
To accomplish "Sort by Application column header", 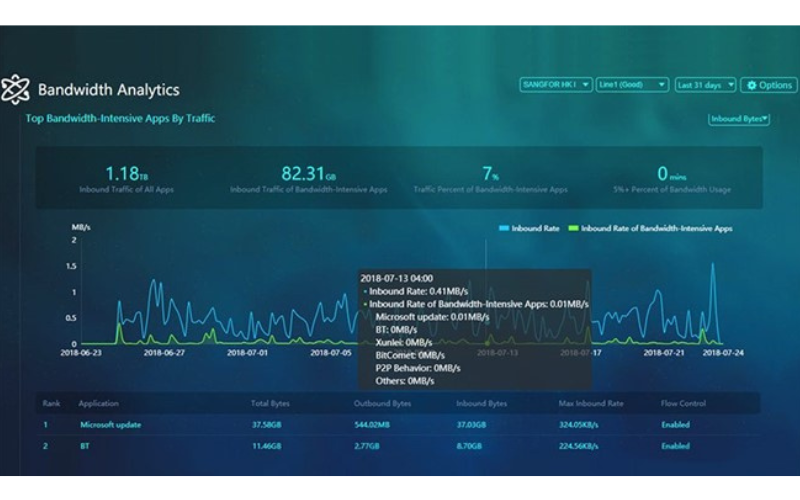I will coord(98,403).
